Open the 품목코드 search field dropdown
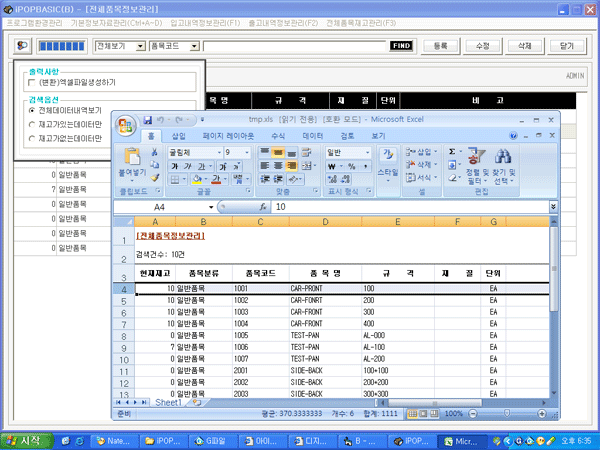Screen dimensions: 600x450 pyautogui.click(x=195, y=46)
